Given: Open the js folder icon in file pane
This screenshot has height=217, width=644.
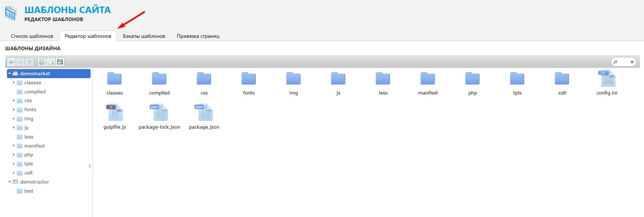Looking at the screenshot, I should point(338,79).
